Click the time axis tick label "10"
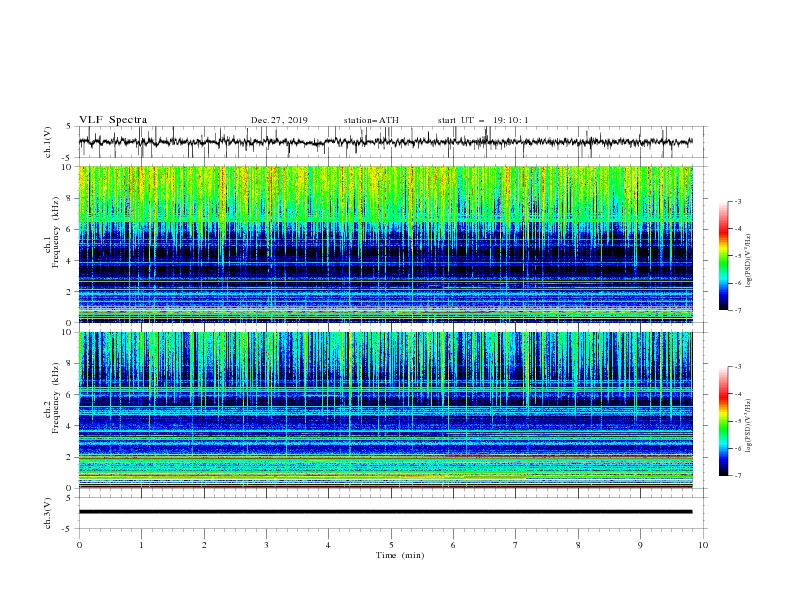This screenshot has height=612, width=792. coord(703,545)
